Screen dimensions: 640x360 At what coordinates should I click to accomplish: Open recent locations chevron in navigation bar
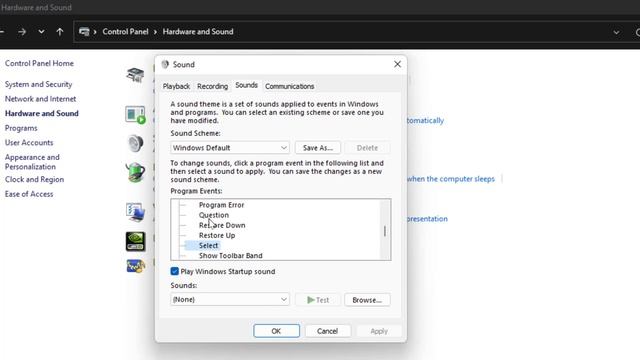(41, 31)
